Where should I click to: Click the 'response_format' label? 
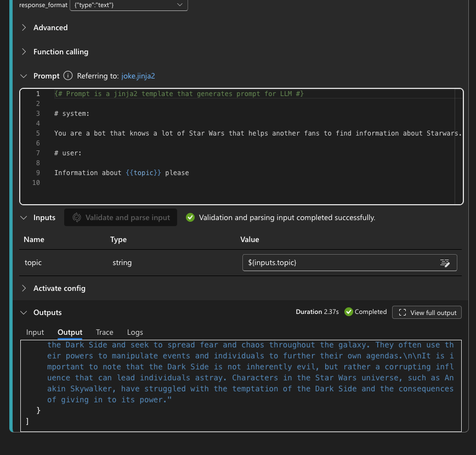click(x=43, y=5)
